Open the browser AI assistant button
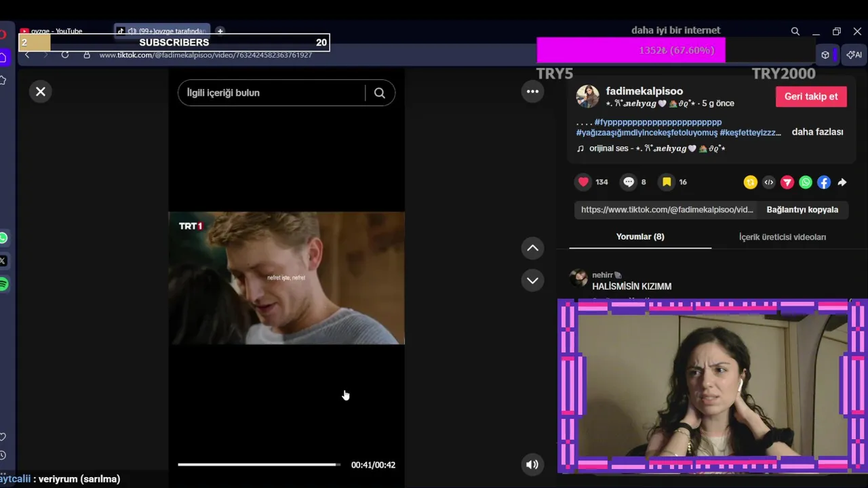This screenshot has height=488, width=868. [854, 55]
